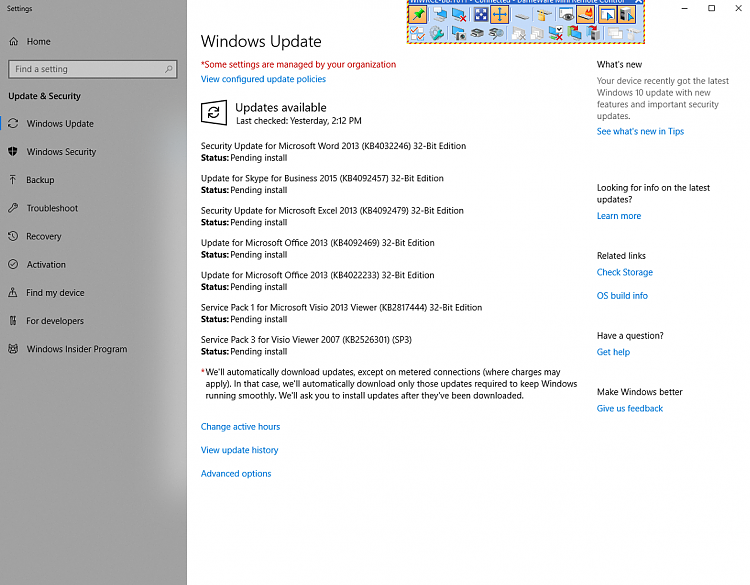Toggle the keyboard with flame icon
The height and width of the screenshot is (585, 750).
pos(585,14)
